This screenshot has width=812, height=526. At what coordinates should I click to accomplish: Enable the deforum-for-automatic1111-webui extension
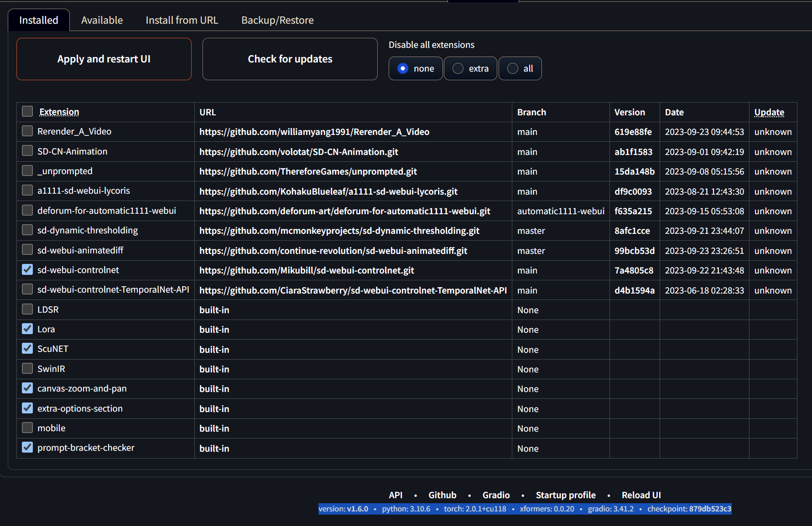pyautogui.click(x=27, y=210)
